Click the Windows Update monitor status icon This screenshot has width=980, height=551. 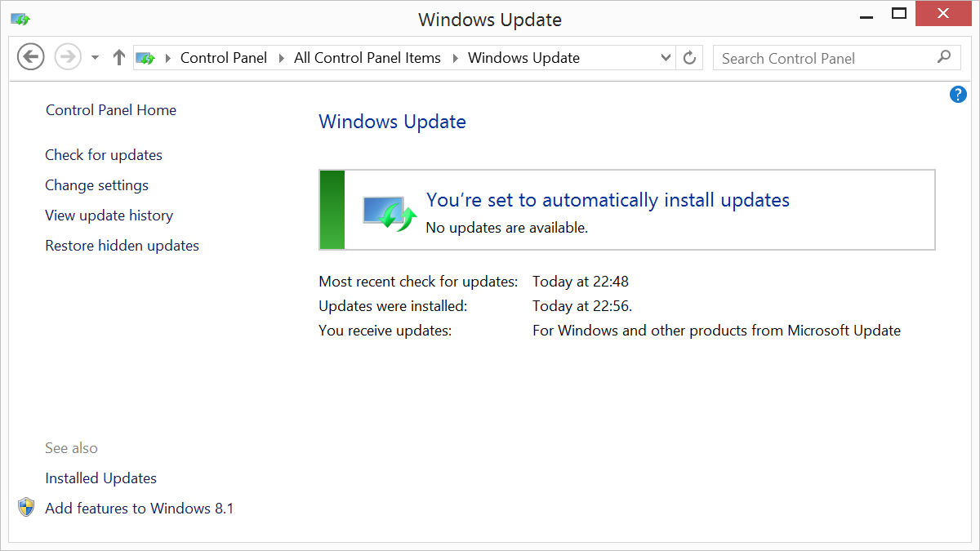[x=389, y=212]
